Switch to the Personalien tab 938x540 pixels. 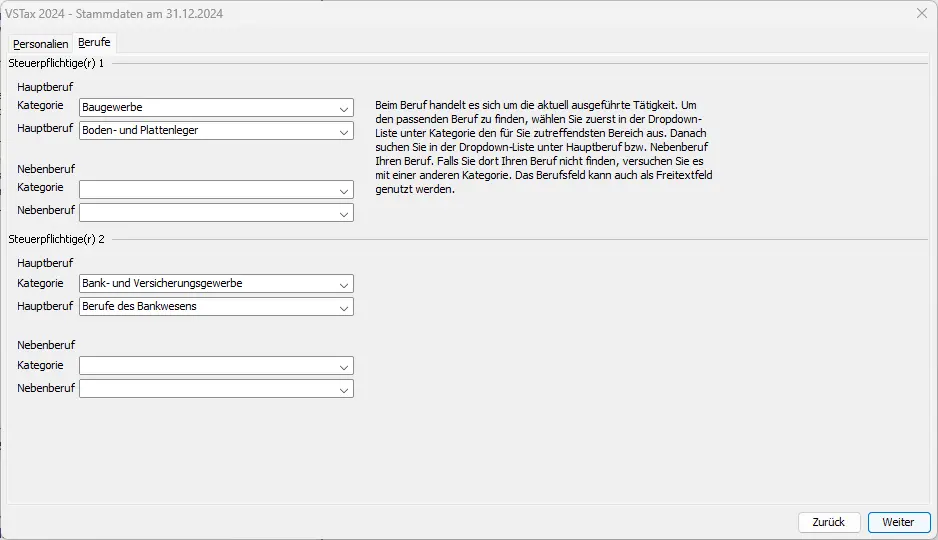(x=40, y=44)
